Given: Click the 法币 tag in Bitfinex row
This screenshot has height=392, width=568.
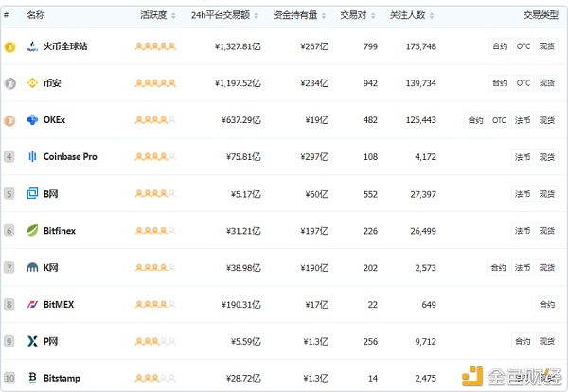Looking at the screenshot, I should pyautogui.click(x=523, y=231).
